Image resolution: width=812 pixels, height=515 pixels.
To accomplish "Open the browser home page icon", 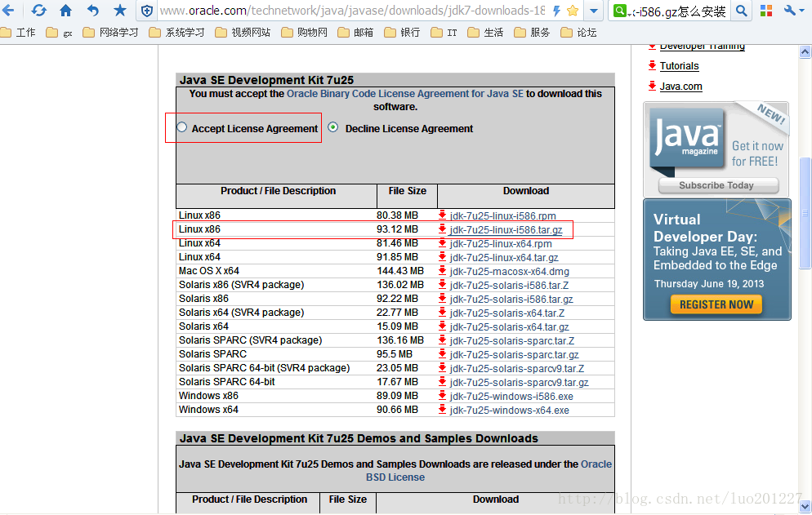I will coord(66,10).
